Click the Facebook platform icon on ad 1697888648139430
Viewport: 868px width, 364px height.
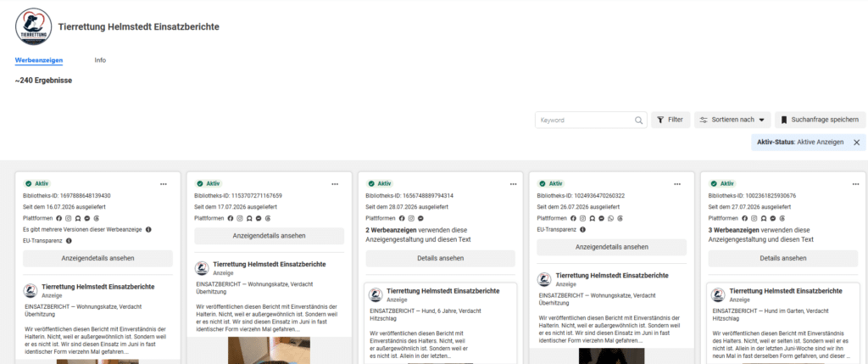point(59,218)
